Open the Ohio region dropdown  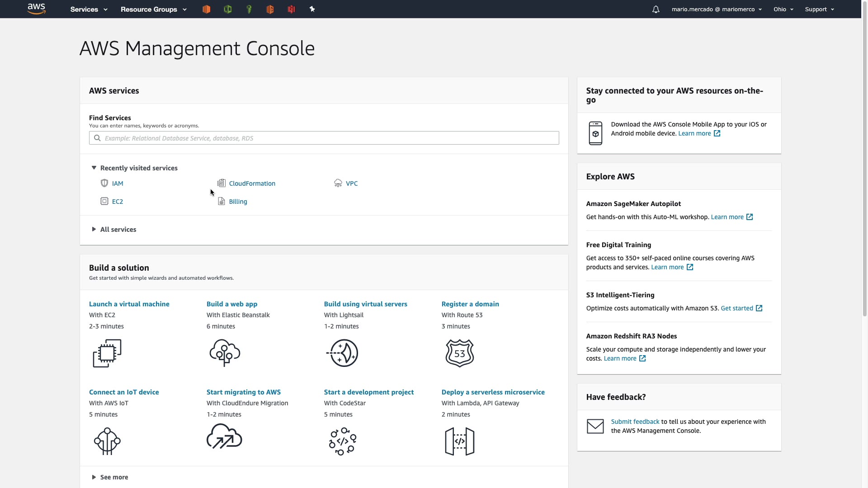pos(783,9)
